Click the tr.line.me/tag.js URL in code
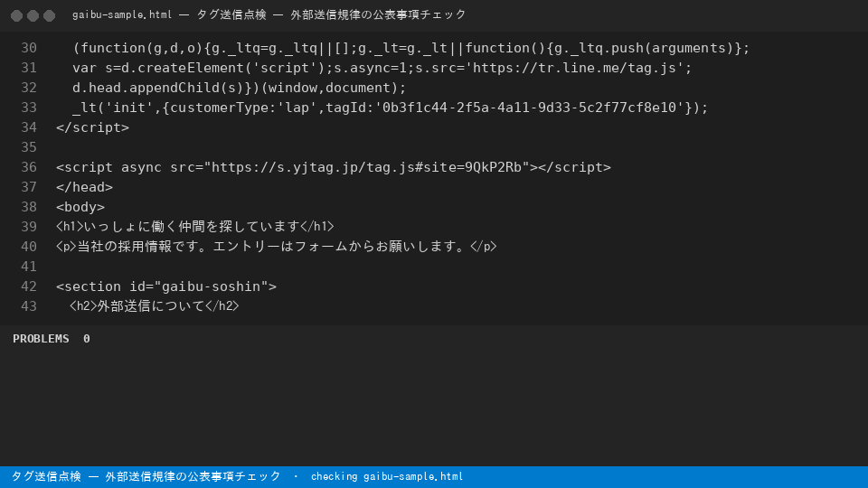868x488 pixels. [x=574, y=68]
